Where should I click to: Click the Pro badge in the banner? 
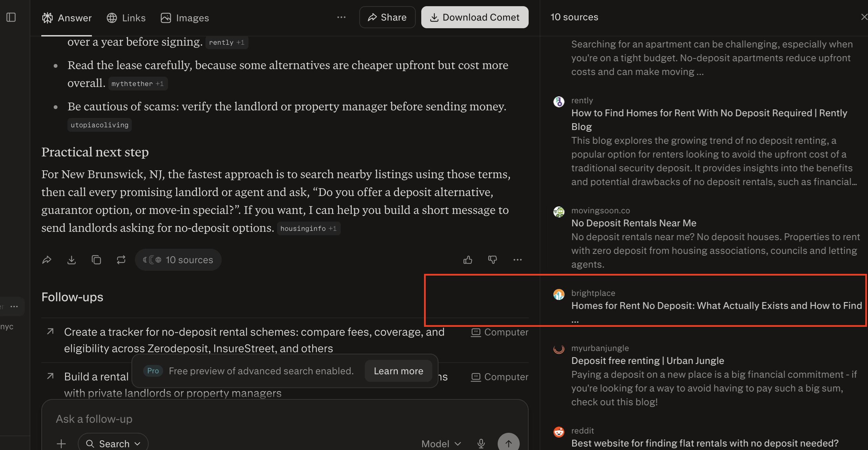pos(153,371)
